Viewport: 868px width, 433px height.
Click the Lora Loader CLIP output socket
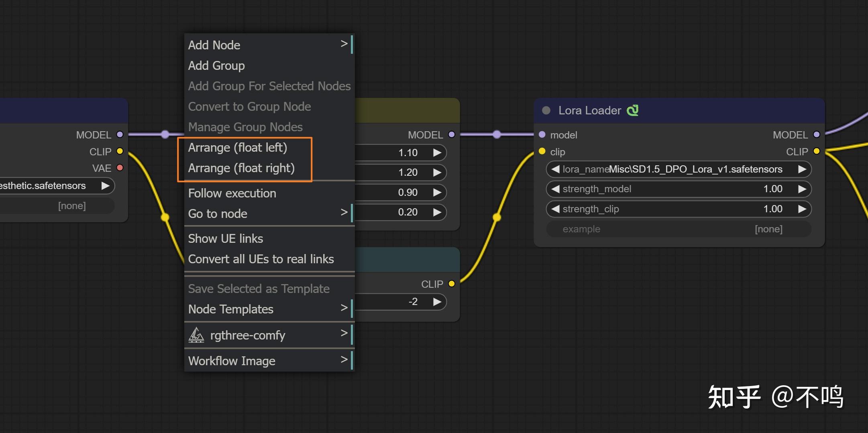816,151
